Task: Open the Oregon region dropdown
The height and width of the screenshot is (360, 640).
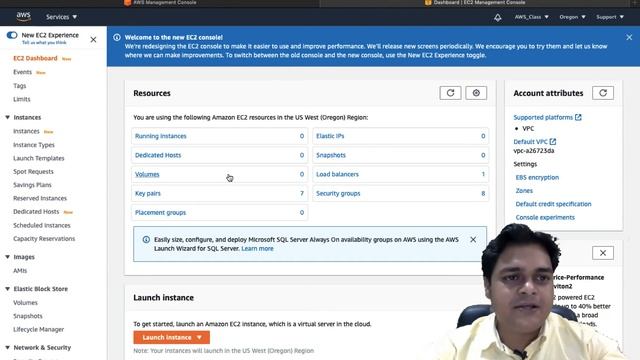Action: coord(572,17)
